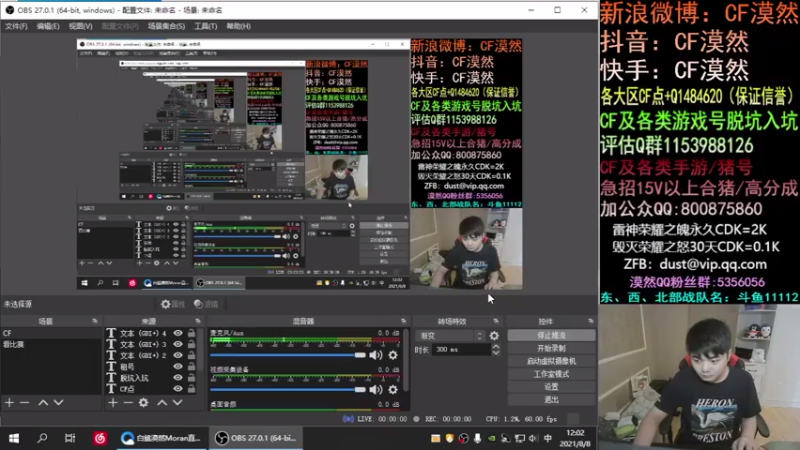
Task: Toggle visibility of 文本 (GDI+) 3 source
Action: point(178,344)
